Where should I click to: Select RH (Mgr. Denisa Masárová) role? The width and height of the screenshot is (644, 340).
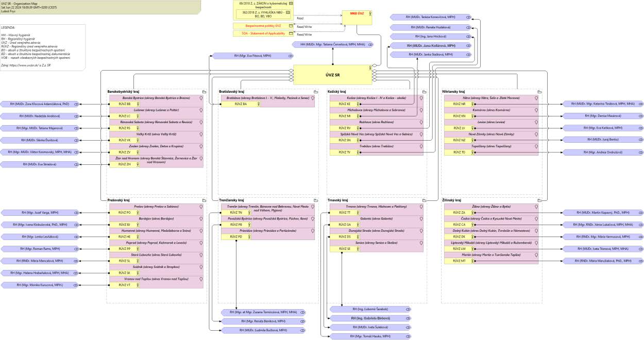[x=603, y=116]
